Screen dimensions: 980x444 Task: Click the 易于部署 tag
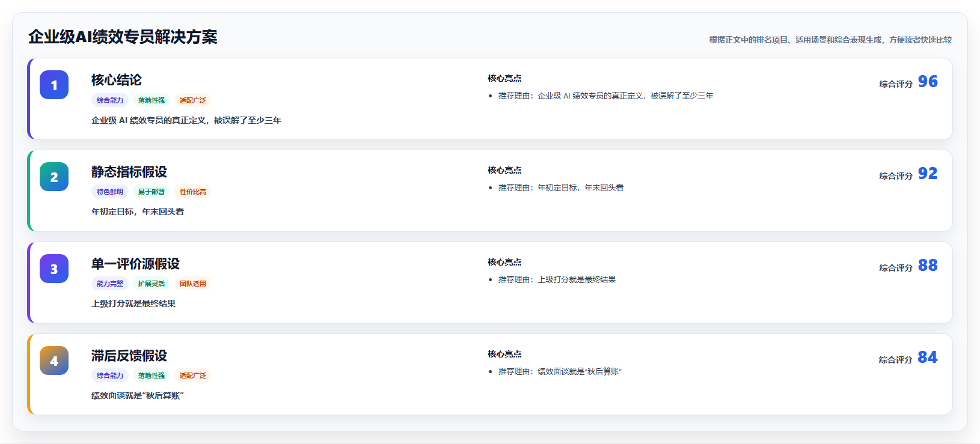(152, 192)
